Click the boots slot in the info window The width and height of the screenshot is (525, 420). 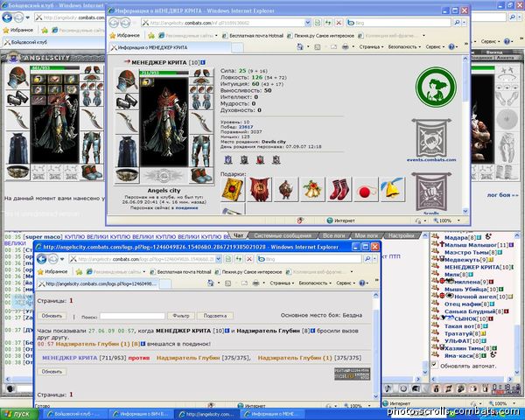tap(201, 175)
